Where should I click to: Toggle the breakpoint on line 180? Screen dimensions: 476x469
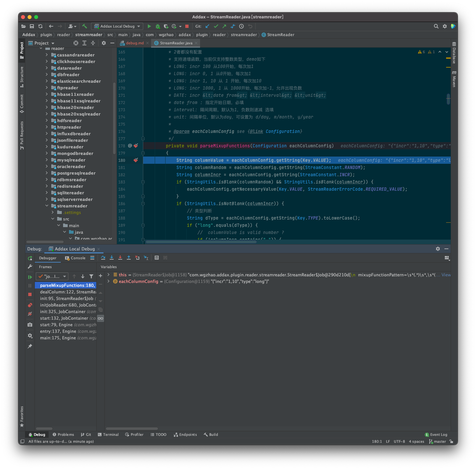click(136, 160)
